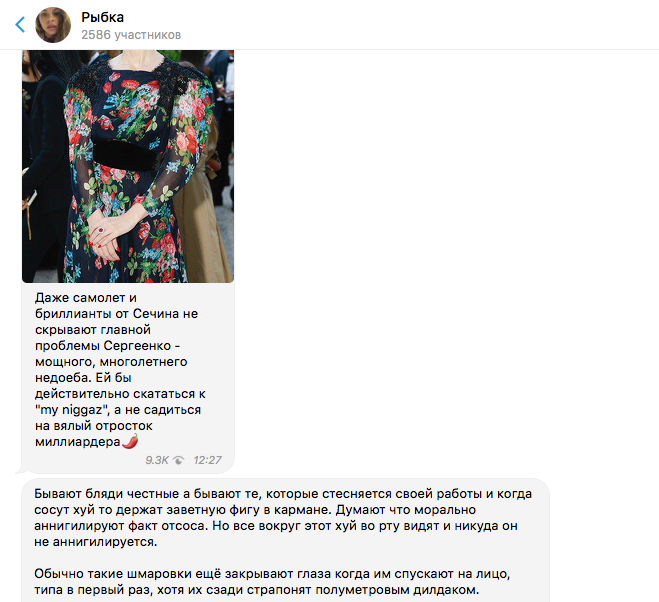The width and height of the screenshot is (659, 602).
Task: Click the paragraph starting with Обычно такие
Action: point(272,582)
